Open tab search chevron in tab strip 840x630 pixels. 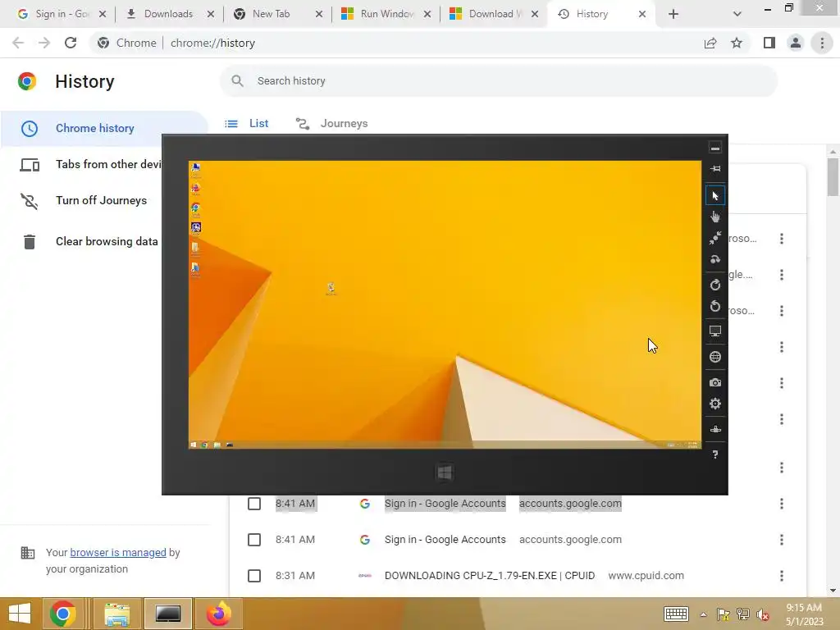click(737, 14)
